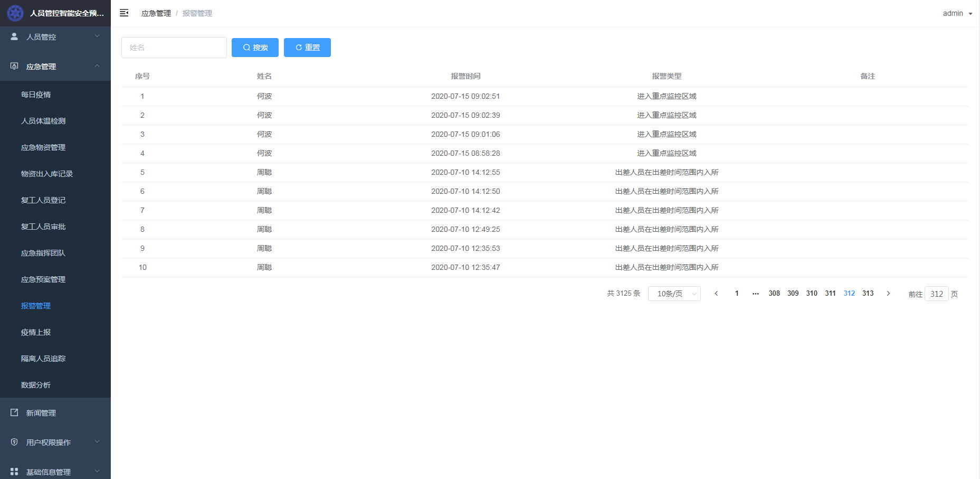Click the 人员管控 person icon
This screenshot has height=479, width=980.
pyautogui.click(x=14, y=36)
